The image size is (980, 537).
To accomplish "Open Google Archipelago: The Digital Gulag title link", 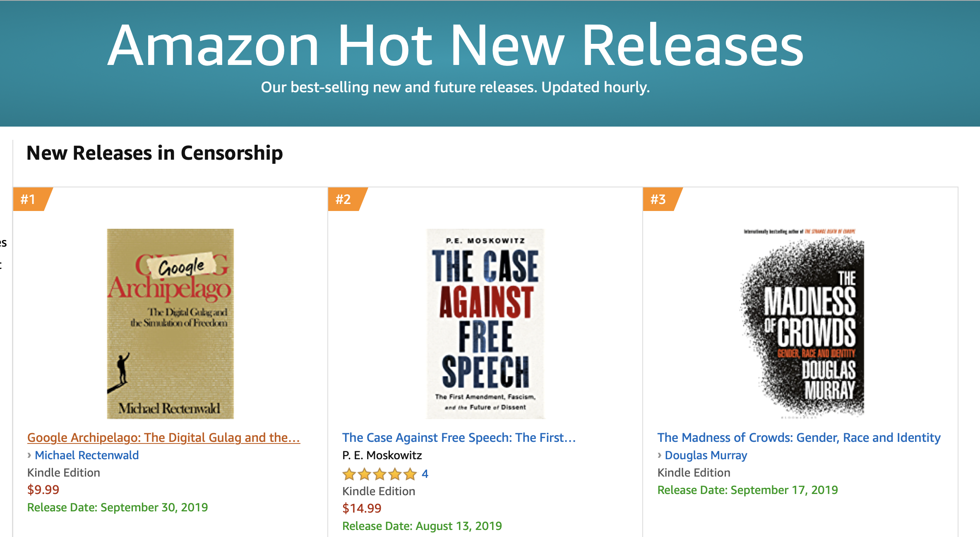I will point(163,437).
